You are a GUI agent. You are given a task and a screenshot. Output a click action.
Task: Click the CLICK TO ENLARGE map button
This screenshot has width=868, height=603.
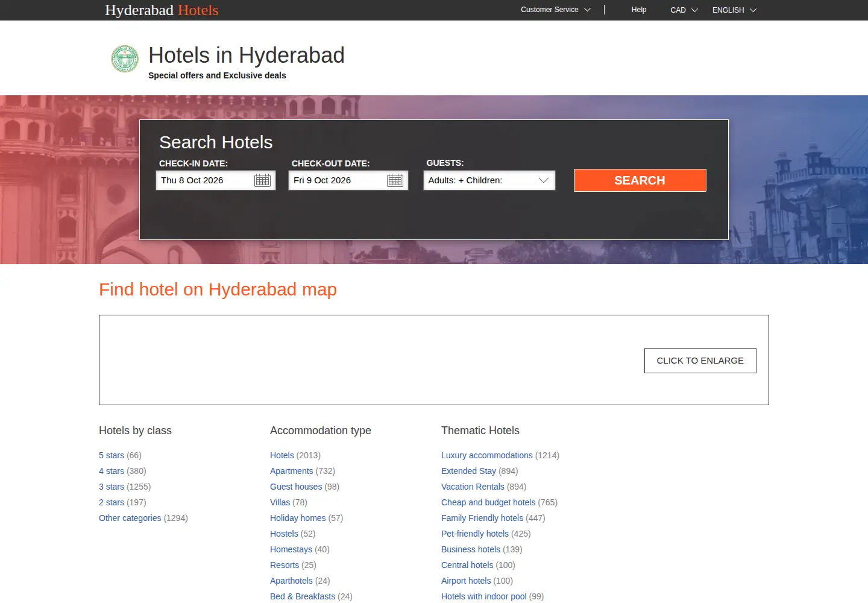[x=700, y=361]
